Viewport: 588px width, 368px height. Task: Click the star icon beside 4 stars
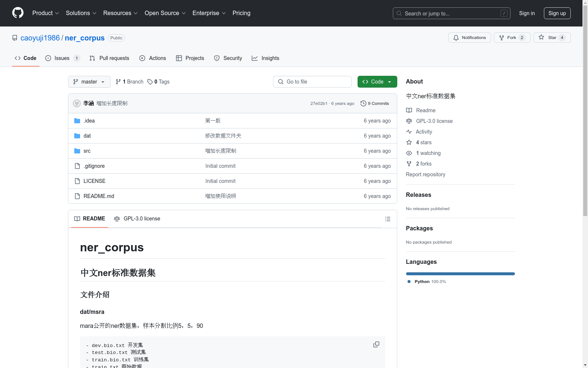click(x=409, y=142)
